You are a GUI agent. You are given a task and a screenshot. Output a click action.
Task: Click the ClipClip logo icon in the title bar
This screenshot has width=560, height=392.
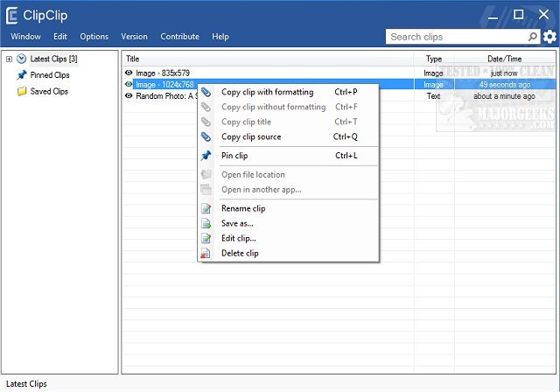point(11,16)
